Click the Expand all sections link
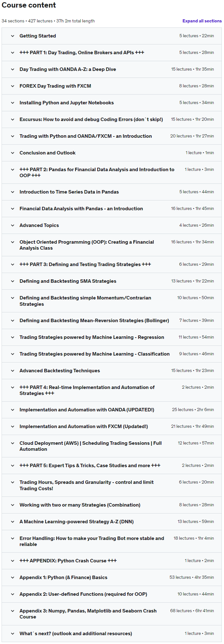Image resolution: width=224 pixels, height=644 pixels. (202, 21)
